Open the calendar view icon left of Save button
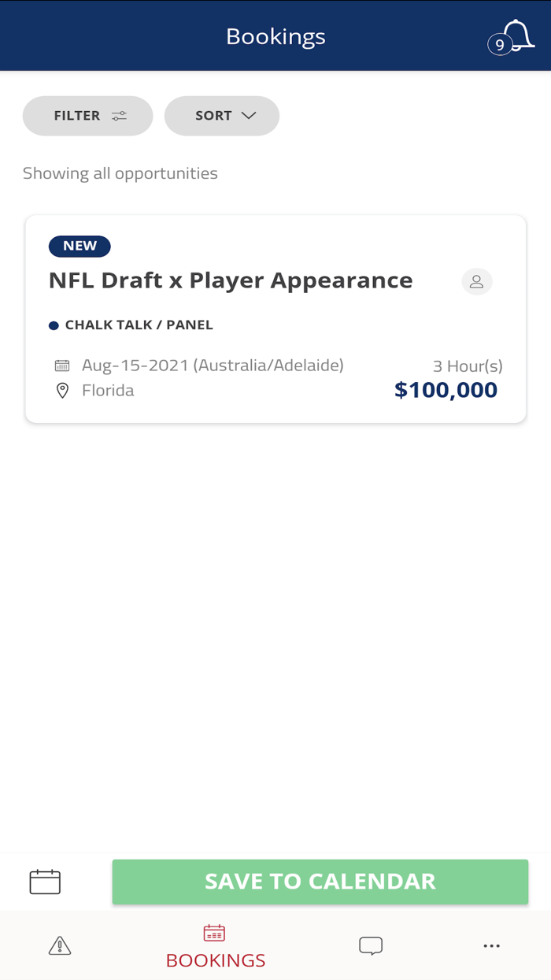Screen dimensions: 551x980 (x=44, y=882)
